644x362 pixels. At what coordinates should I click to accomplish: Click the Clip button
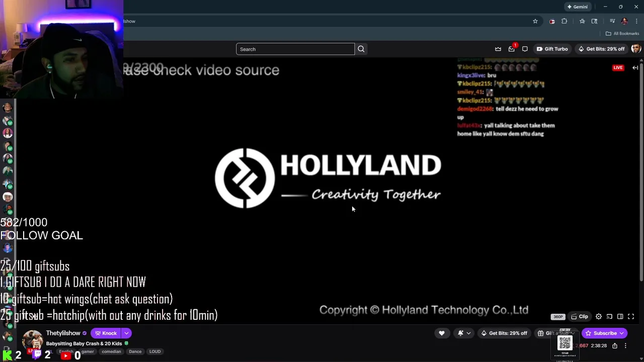pos(580,317)
